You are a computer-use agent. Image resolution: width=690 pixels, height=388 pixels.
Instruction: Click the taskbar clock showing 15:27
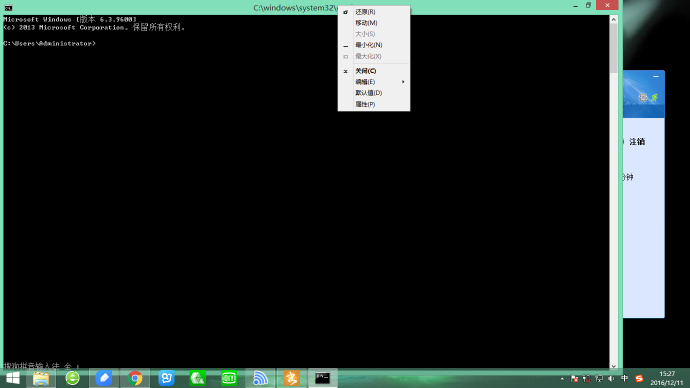(667, 378)
